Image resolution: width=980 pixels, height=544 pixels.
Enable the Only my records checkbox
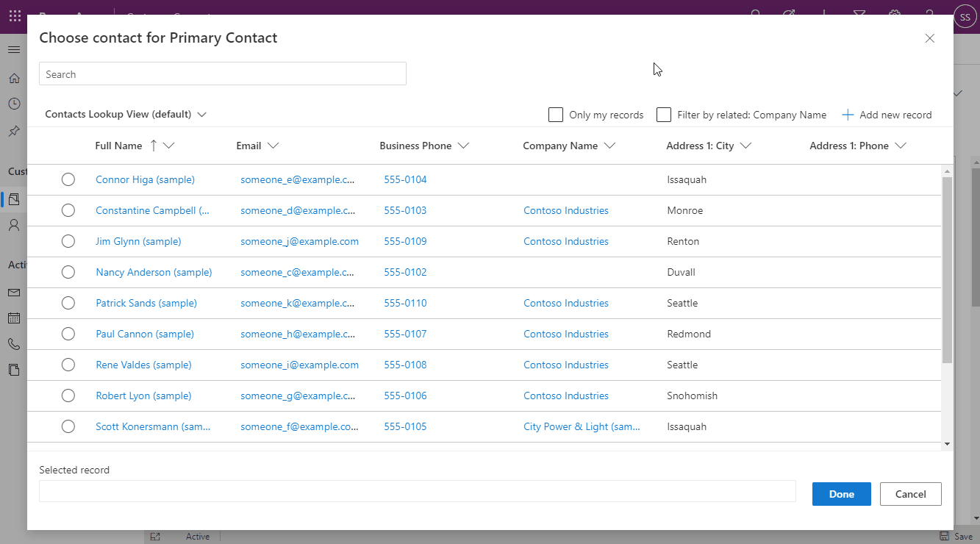556,115
